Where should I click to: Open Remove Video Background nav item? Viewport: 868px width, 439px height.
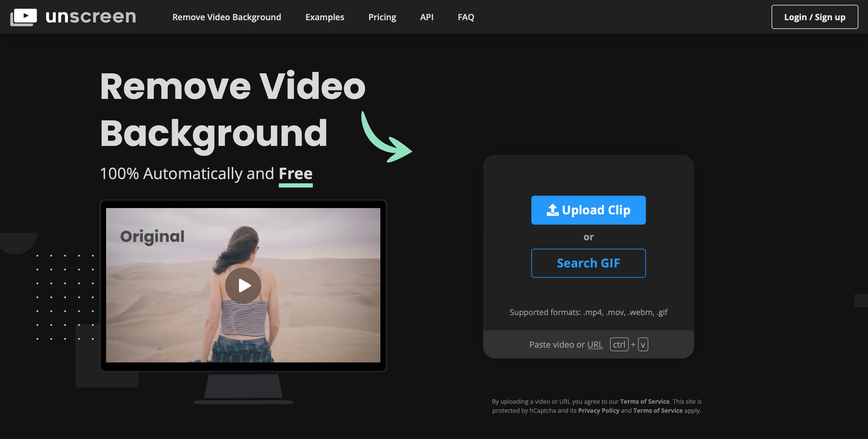tap(226, 17)
